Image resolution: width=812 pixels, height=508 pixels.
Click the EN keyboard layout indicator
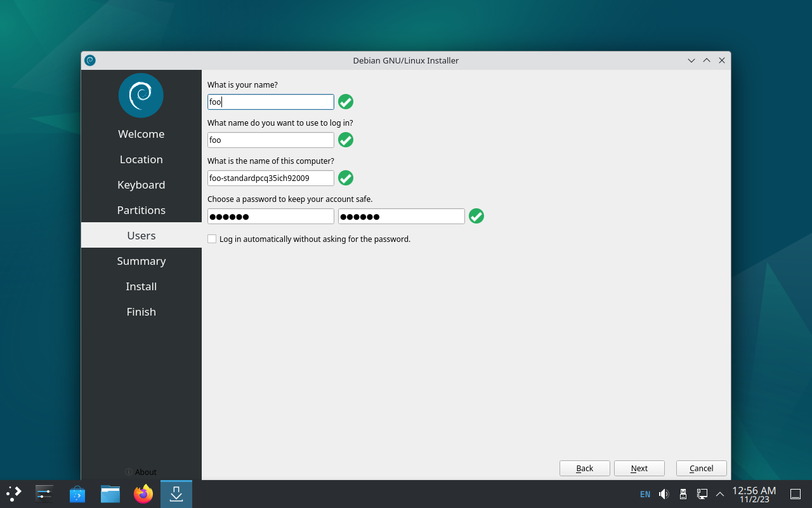click(645, 494)
